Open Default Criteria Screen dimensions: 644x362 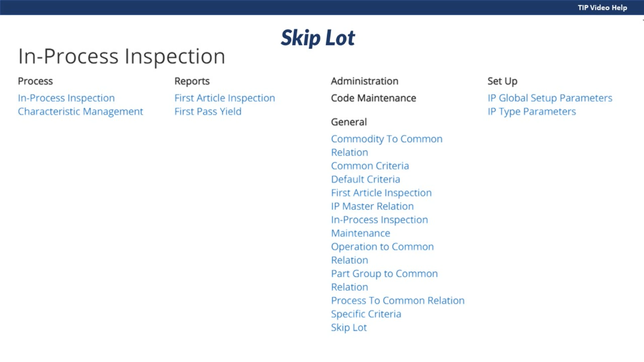(365, 179)
